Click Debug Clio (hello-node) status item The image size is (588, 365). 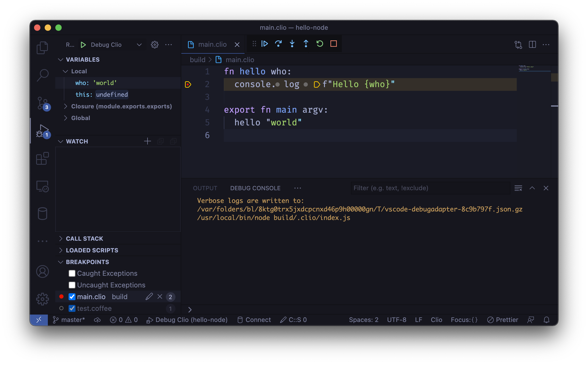[x=187, y=320]
